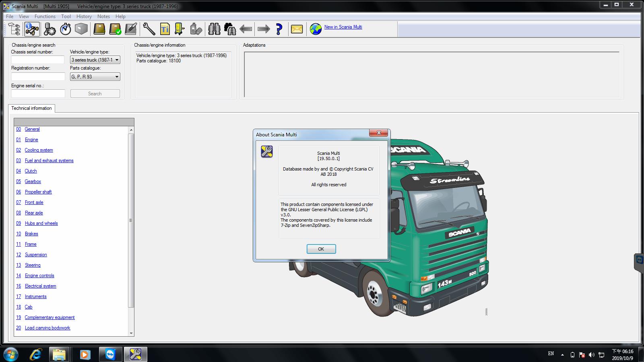This screenshot has width=644, height=362.
Task: Open Windows Explorer from the taskbar
Action: point(59,354)
